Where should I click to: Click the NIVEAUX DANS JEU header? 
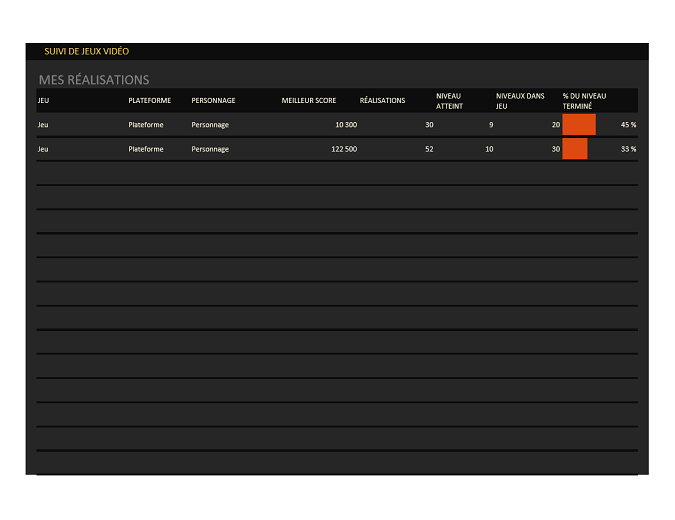coord(520,101)
